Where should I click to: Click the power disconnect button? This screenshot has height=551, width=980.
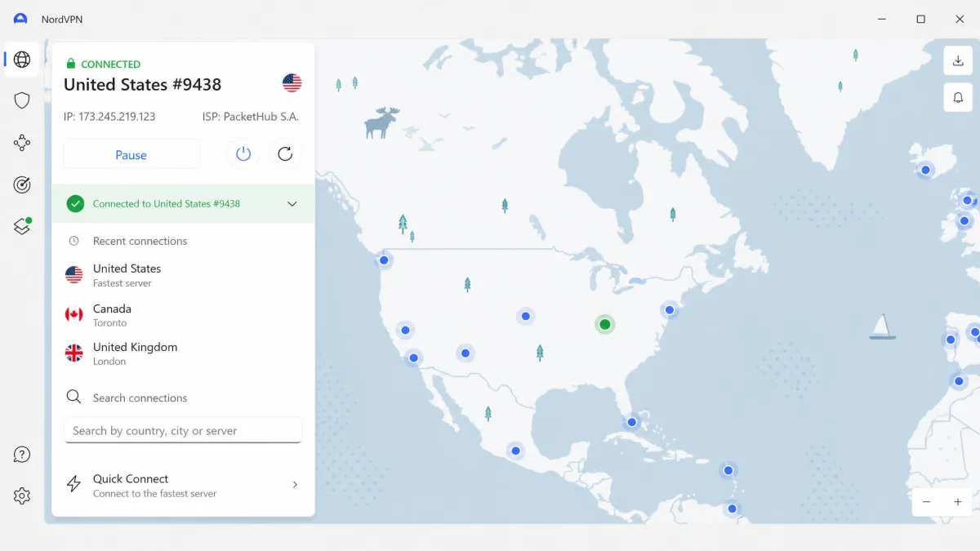(243, 153)
